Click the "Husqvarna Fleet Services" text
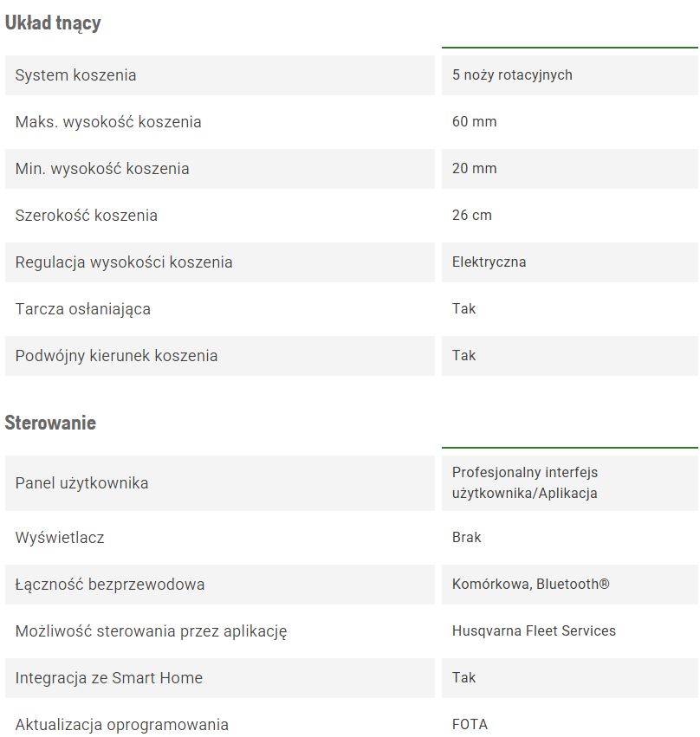Screen dimensions: 700x737 [x=534, y=631]
